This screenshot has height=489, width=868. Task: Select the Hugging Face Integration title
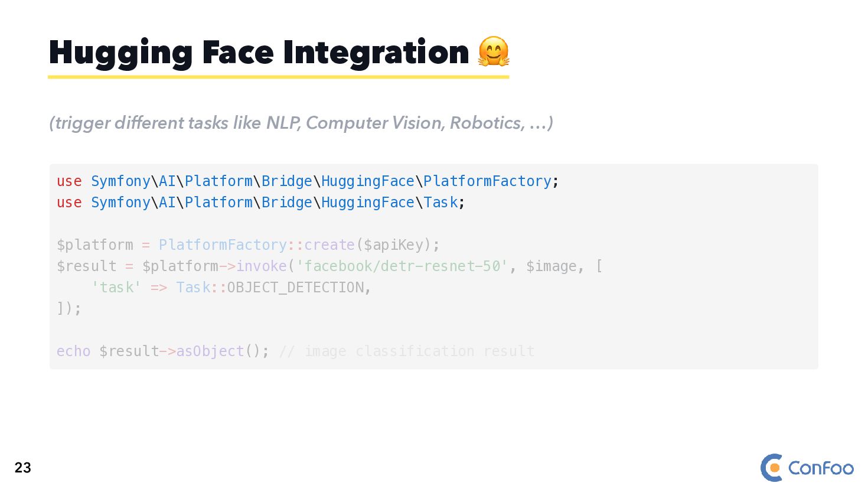pos(259,53)
